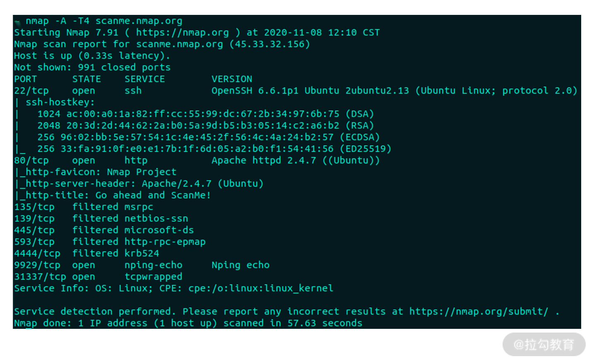Click the PORT column header
Viewport: 594px width, 364px height.
coord(26,79)
